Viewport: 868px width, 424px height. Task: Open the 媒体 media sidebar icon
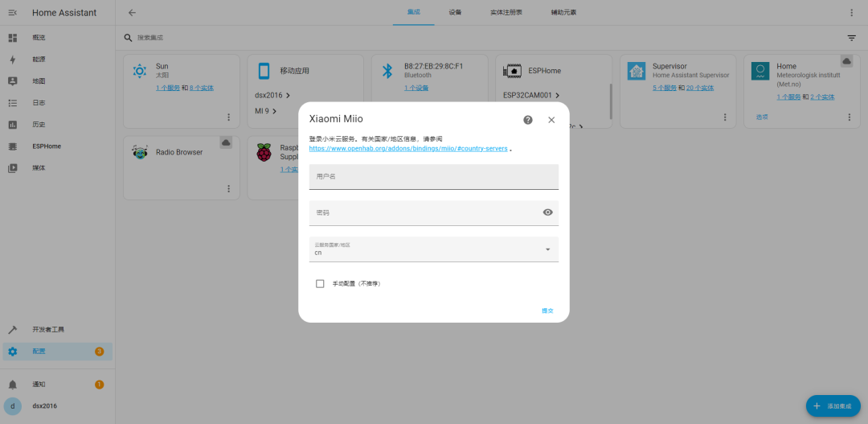(13, 168)
